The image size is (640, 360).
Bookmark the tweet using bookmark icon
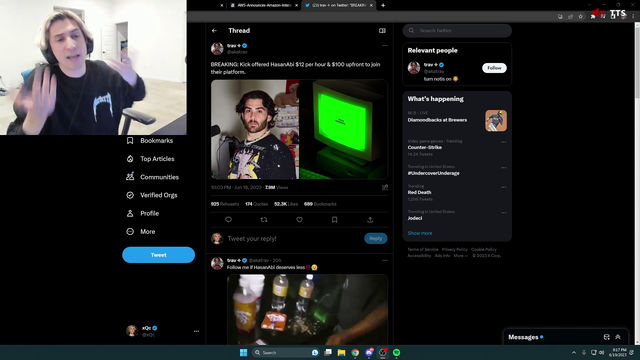335,220
